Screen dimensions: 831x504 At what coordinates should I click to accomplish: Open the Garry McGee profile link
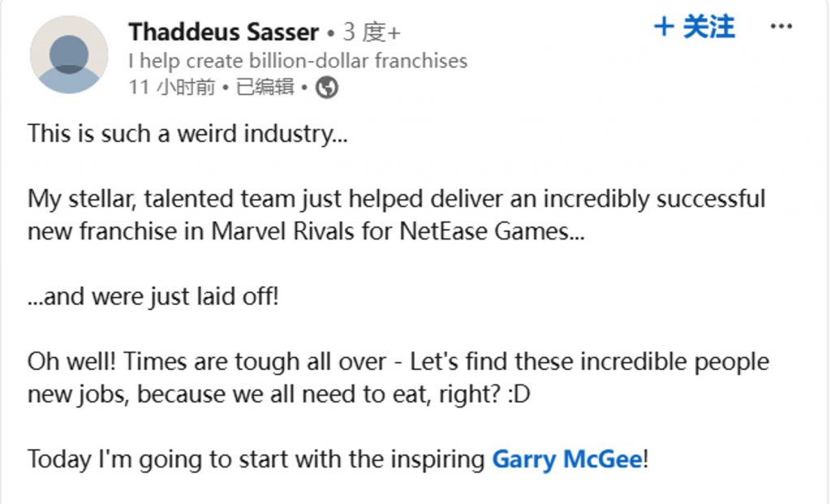click(x=567, y=459)
